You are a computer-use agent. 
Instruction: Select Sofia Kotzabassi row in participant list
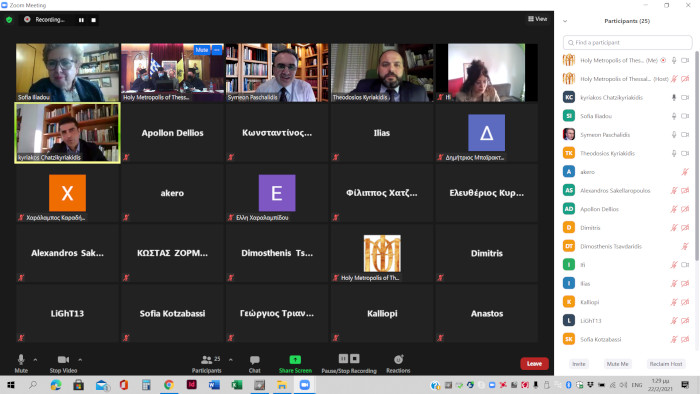pyautogui.click(x=627, y=339)
